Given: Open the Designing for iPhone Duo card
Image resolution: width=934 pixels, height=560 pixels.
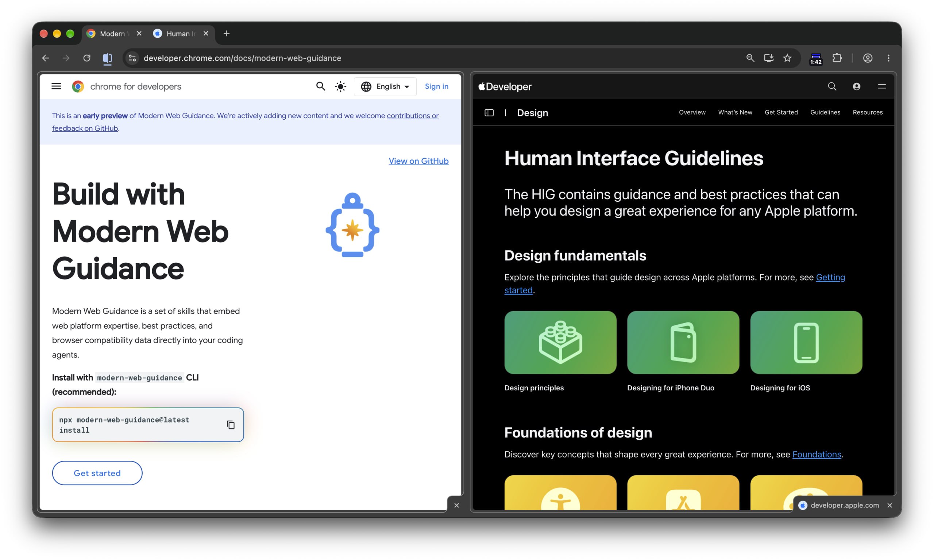Looking at the screenshot, I should (683, 343).
